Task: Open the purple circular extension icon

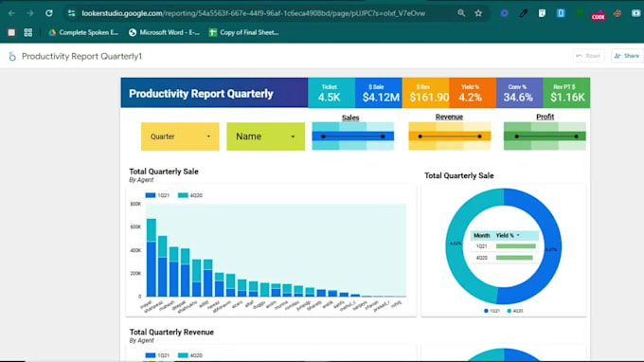Action: pyautogui.click(x=505, y=13)
